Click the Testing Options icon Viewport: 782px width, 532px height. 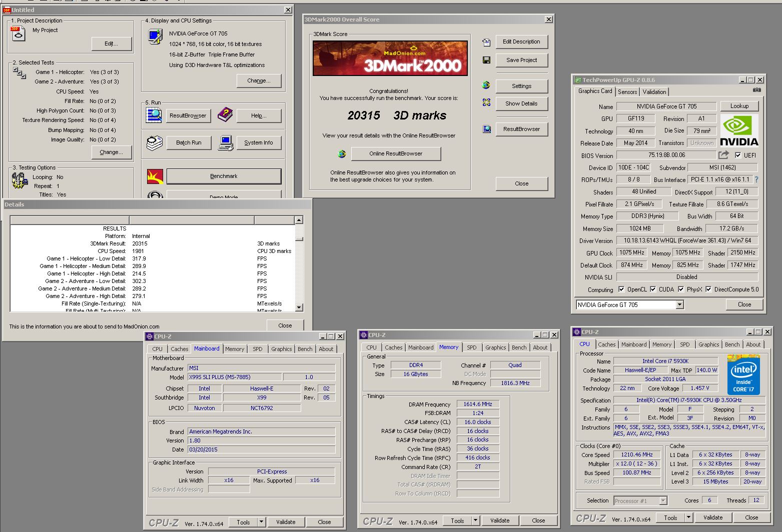pos(19,180)
